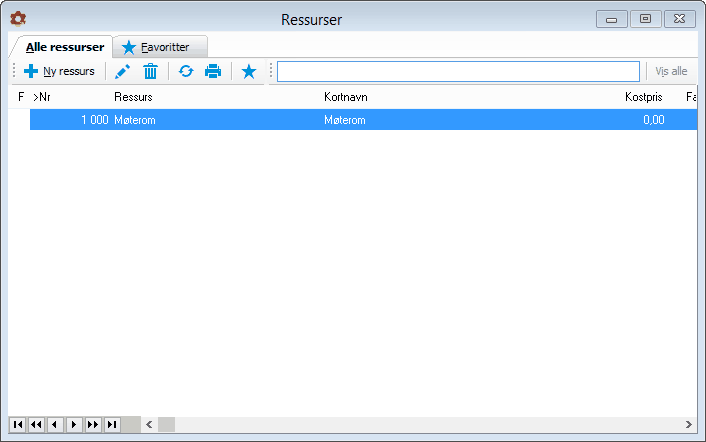The image size is (706, 442).
Task: Click the horizontal scrollbar right arrow
Action: [x=688, y=424]
